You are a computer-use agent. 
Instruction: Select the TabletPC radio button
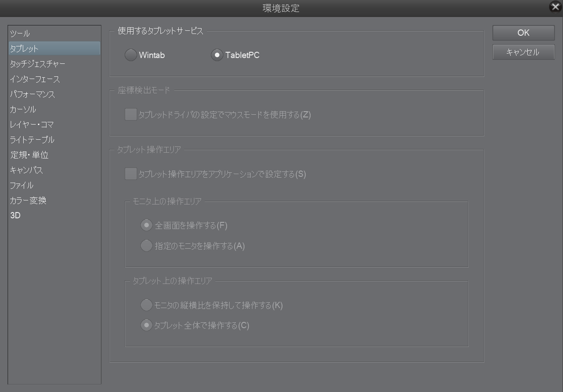click(x=217, y=55)
